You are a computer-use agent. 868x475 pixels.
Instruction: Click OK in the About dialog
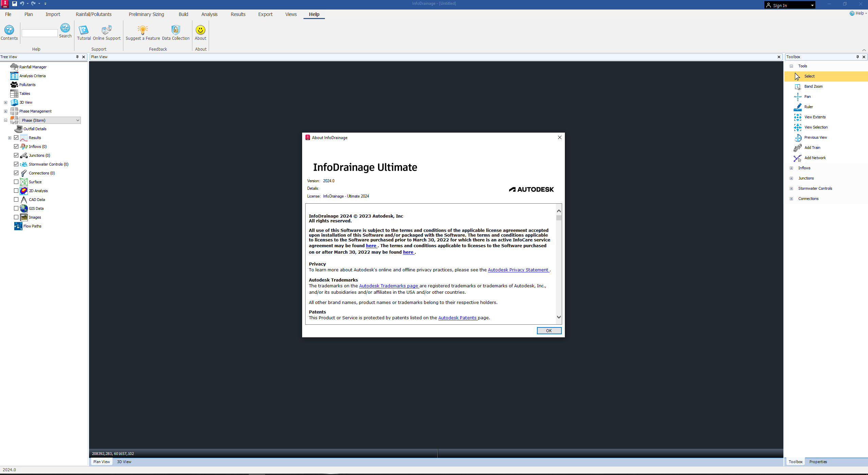pyautogui.click(x=549, y=330)
